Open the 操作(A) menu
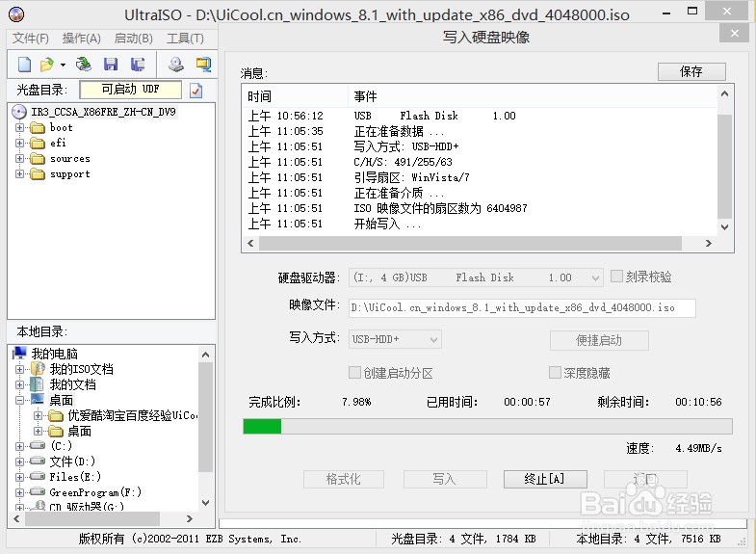 click(82, 39)
